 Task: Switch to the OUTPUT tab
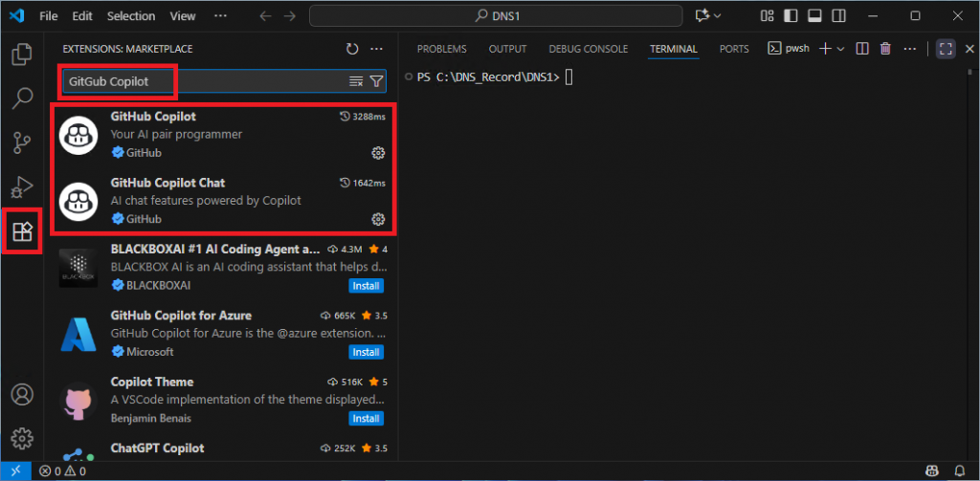pos(507,49)
